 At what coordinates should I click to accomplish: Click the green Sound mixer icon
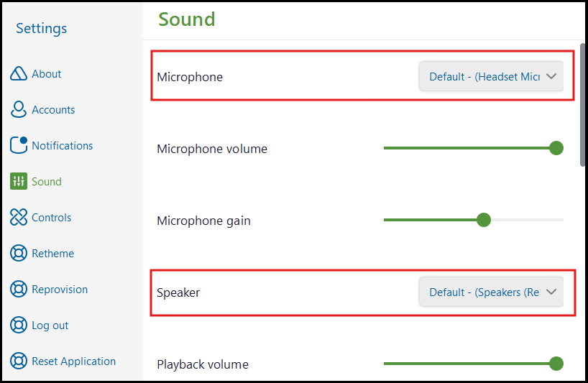[19, 182]
